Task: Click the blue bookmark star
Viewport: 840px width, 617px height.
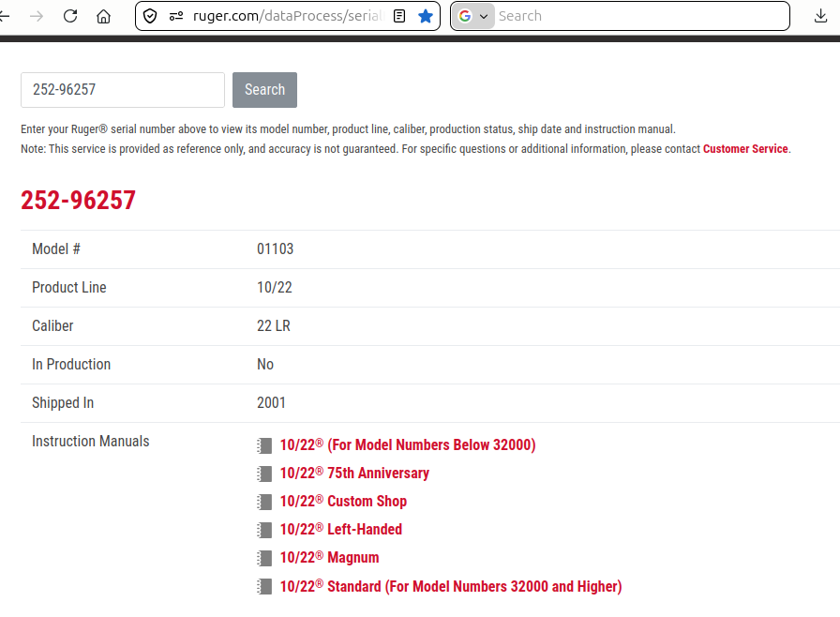Action: click(x=425, y=16)
